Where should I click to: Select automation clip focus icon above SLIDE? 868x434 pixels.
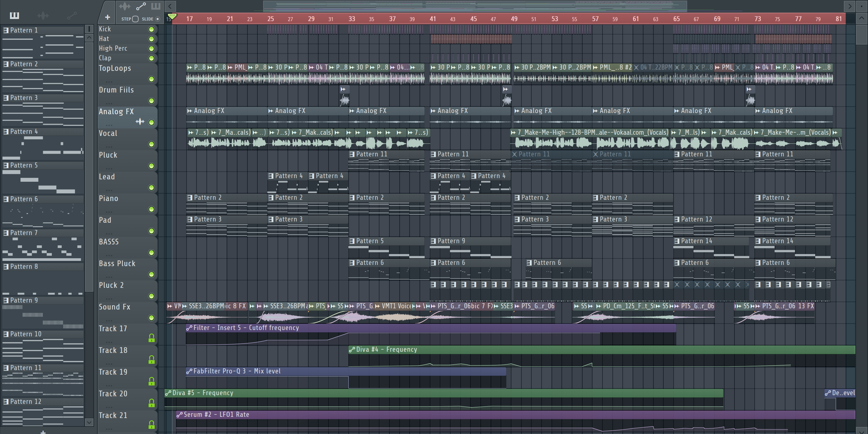pyautogui.click(x=141, y=6)
